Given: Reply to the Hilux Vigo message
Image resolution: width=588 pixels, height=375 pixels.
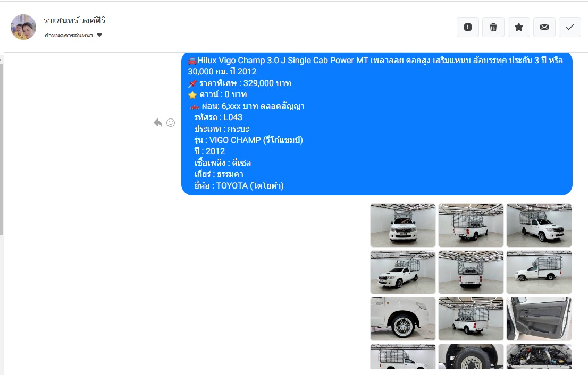Looking at the screenshot, I should point(158,123).
